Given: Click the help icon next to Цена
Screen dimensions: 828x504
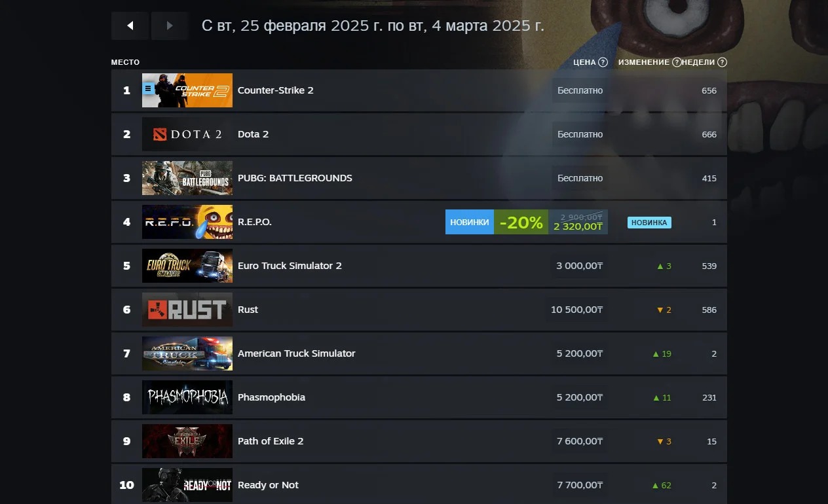Looking at the screenshot, I should pyautogui.click(x=603, y=62).
